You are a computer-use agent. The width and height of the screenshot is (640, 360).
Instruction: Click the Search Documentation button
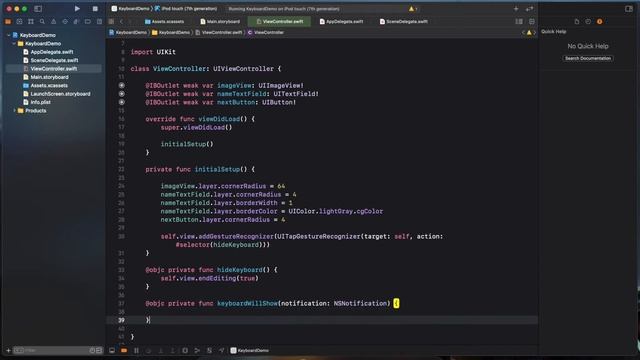(588, 58)
